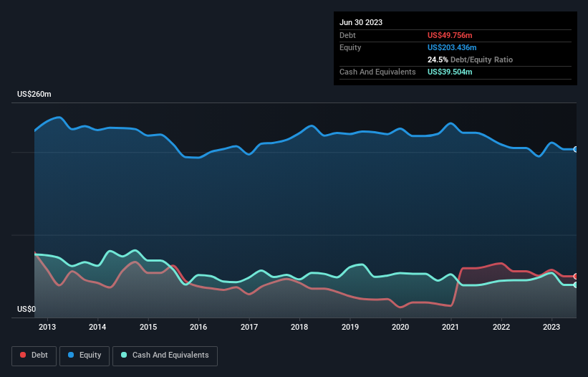Click the 2013 x-axis label
Image resolution: width=588 pixels, height=377 pixels.
(x=47, y=327)
